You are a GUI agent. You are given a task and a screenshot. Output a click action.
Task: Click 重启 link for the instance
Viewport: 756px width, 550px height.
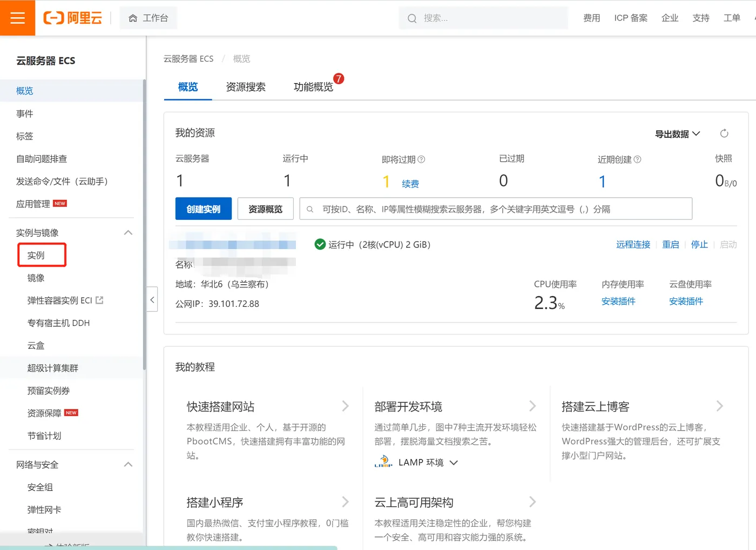[671, 244]
